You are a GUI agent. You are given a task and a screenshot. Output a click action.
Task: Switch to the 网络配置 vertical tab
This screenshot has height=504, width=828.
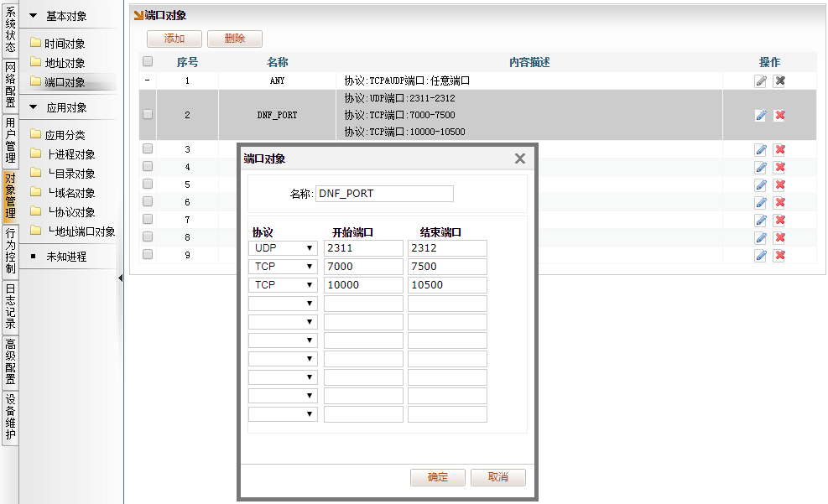10,85
